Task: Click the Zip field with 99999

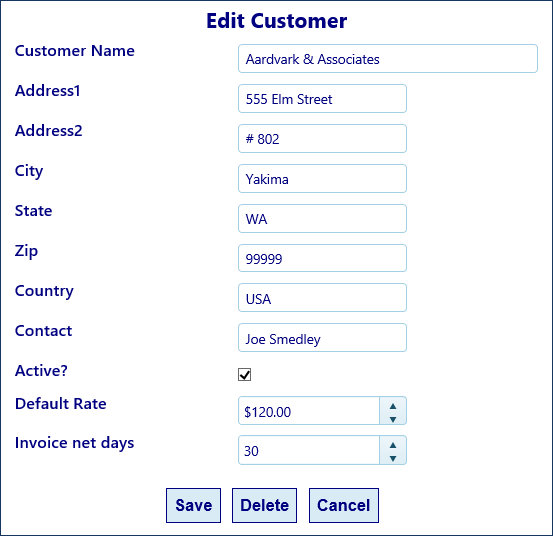Action: pos(322,258)
